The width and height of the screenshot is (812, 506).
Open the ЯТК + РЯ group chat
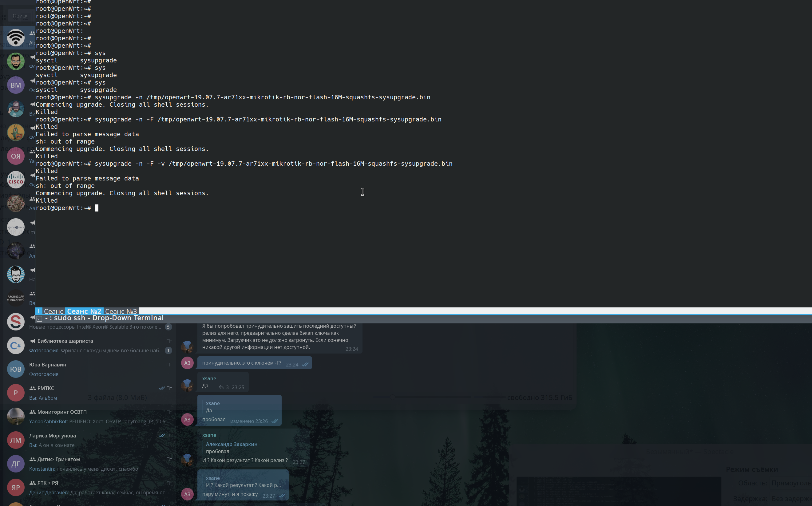90,488
